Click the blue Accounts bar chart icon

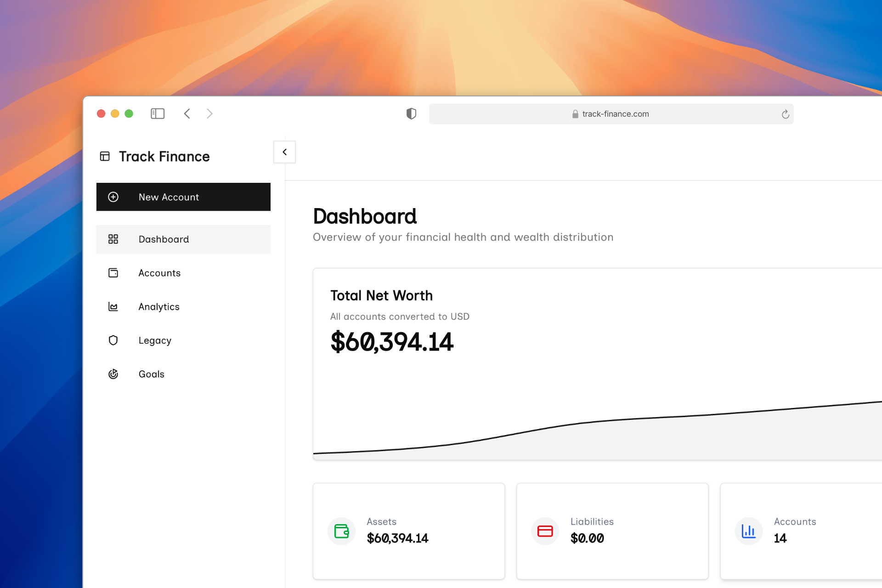[x=748, y=531]
